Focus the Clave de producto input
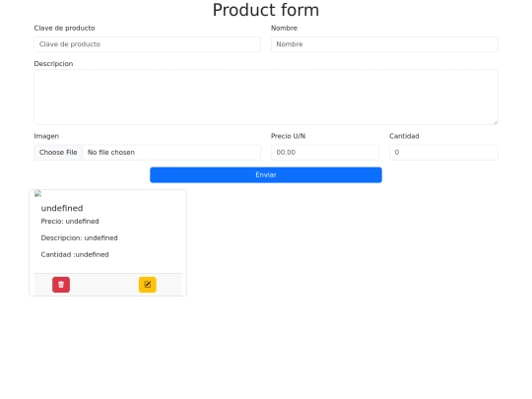The width and height of the screenshot is (532, 399). (147, 44)
